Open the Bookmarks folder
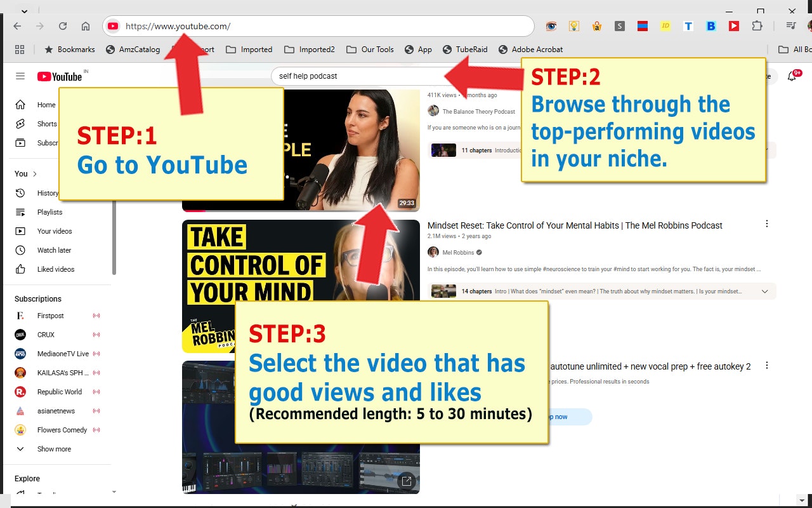Image resolution: width=812 pixels, height=508 pixels. pyautogui.click(x=69, y=50)
